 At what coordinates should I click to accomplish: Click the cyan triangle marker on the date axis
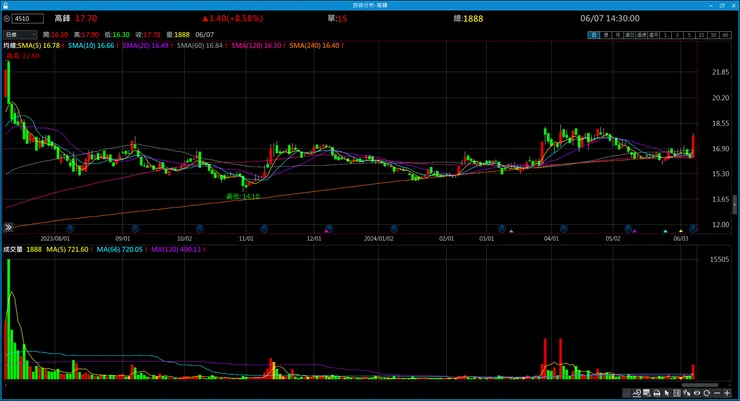point(665,231)
